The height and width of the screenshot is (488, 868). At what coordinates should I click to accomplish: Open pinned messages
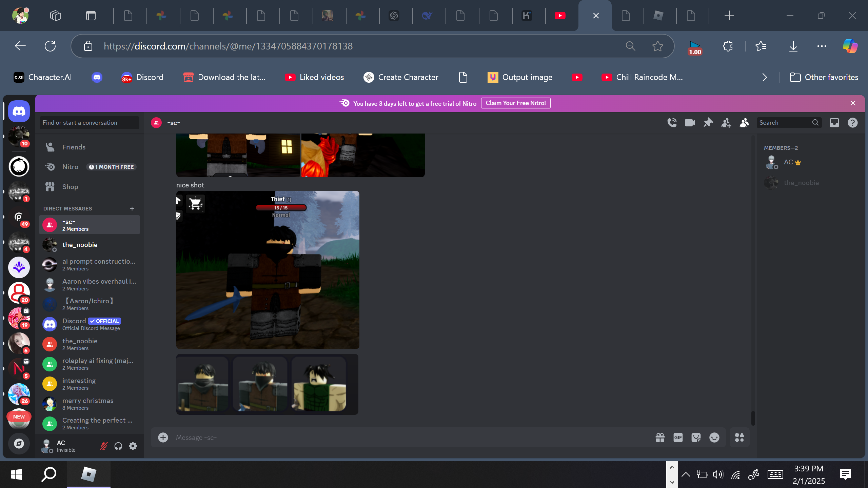click(x=708, y=123)
